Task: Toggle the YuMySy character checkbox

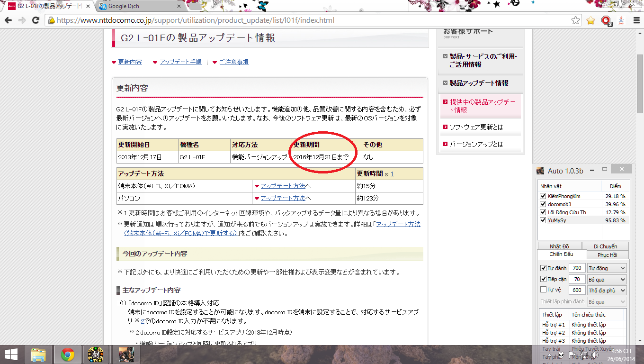Action: pos(543,220)
